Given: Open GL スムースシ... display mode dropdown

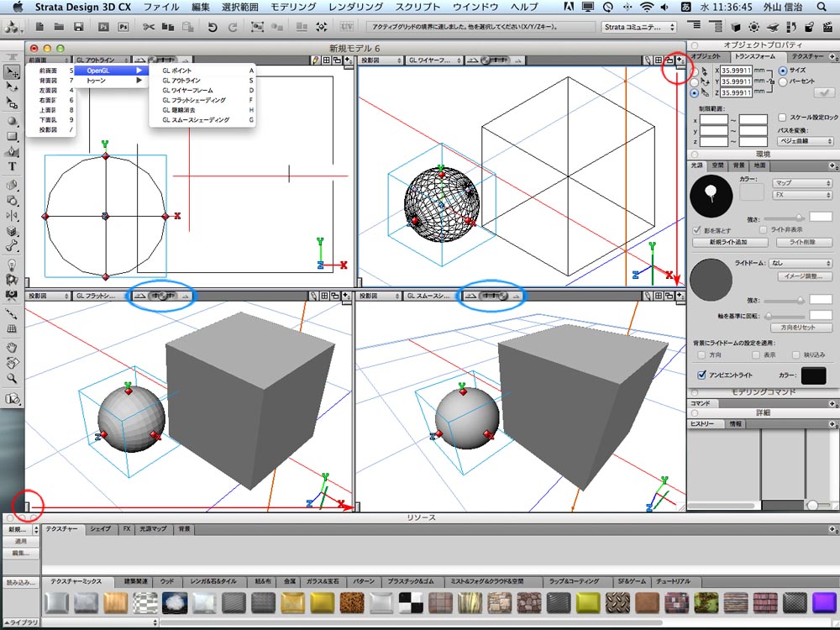Looking at the screenshot, I should (432, 296).
